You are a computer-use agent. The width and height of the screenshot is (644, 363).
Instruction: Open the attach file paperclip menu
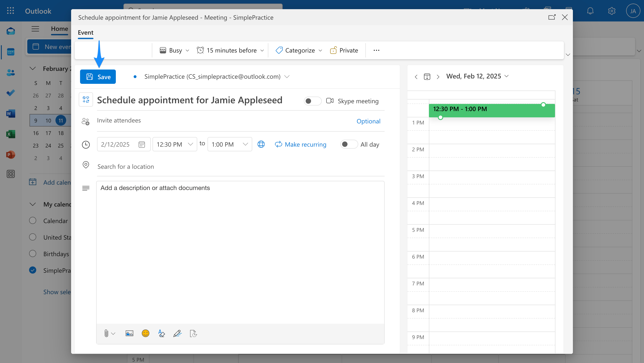(109, 333)
